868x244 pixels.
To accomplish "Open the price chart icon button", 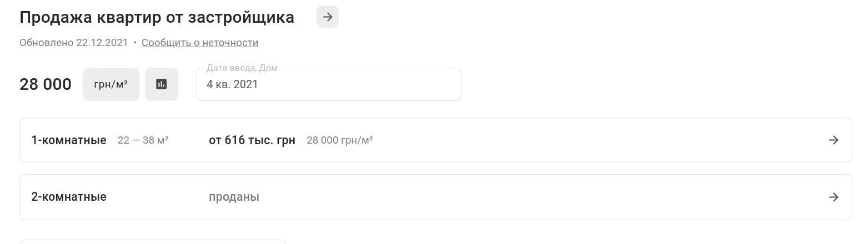I will tap(162, 84).
